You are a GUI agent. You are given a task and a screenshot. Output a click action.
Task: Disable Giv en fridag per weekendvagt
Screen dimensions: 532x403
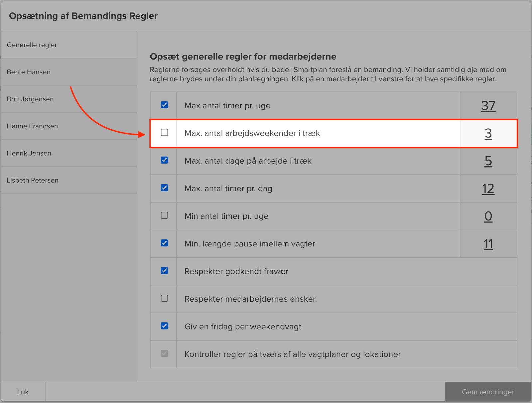(164, 326)
